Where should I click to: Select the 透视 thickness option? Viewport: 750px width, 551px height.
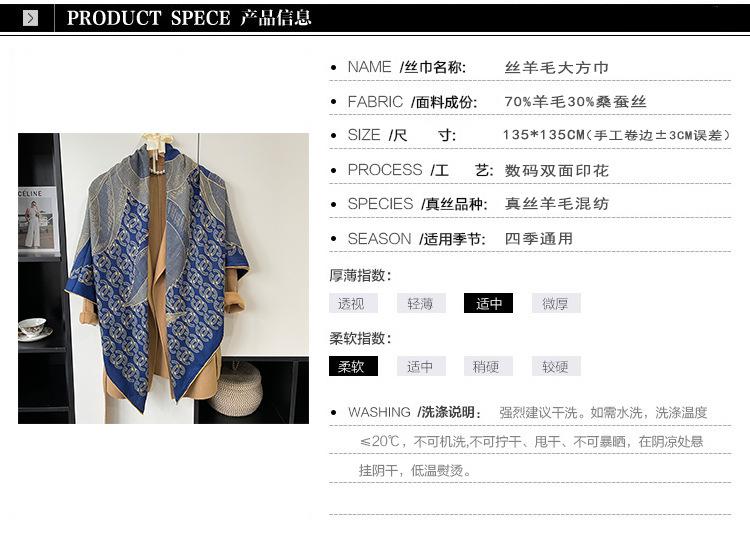click(353, 303)
